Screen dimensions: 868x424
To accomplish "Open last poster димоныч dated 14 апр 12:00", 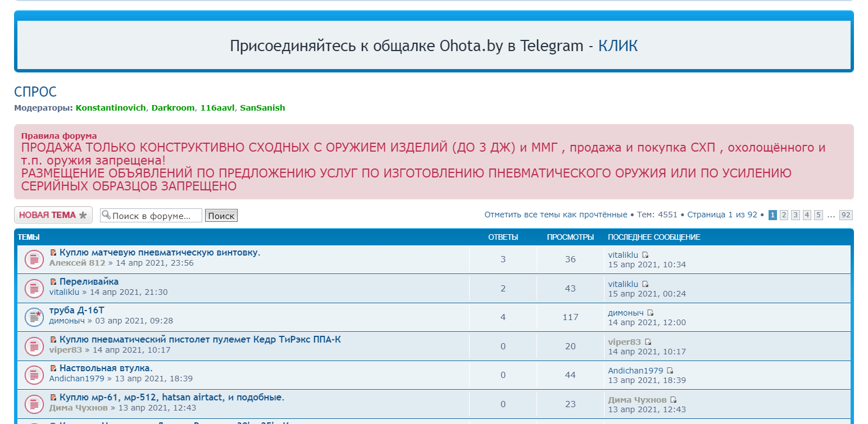I will click(x=626, y=313).
